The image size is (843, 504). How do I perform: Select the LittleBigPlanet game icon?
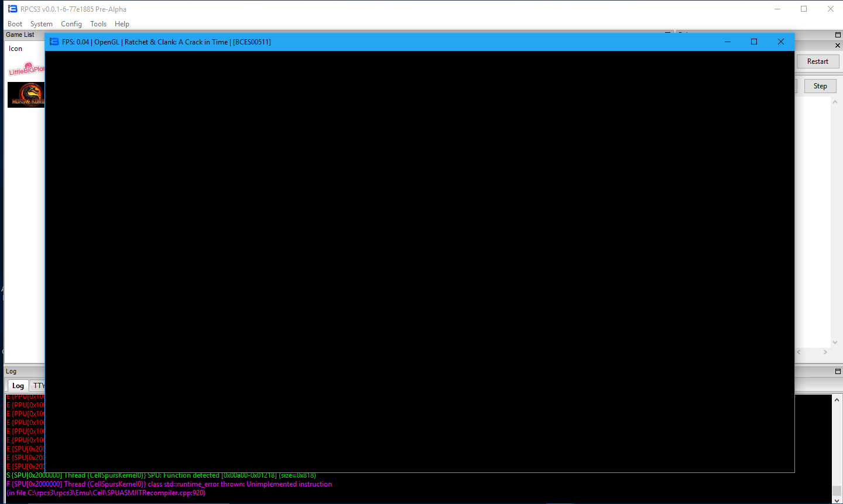26,70
